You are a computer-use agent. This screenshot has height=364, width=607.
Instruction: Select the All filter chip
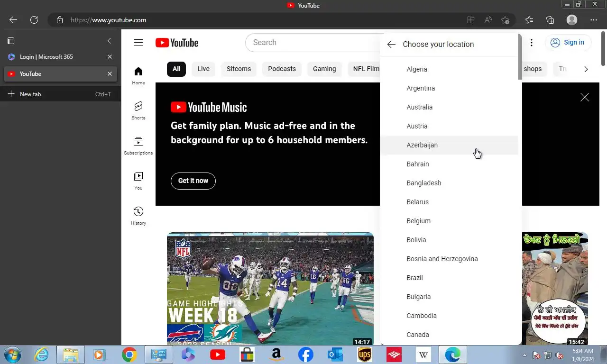click(x=176, y=69)
